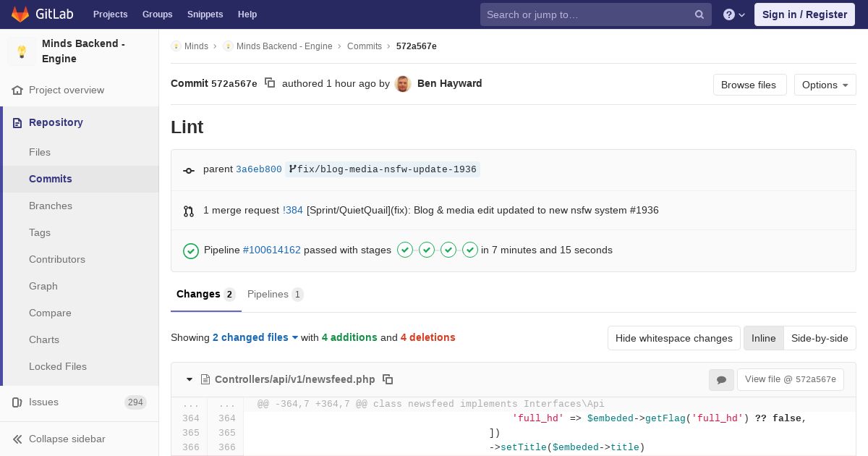
Task: Select Charts in repository sidebar
Action: [44, 339]
